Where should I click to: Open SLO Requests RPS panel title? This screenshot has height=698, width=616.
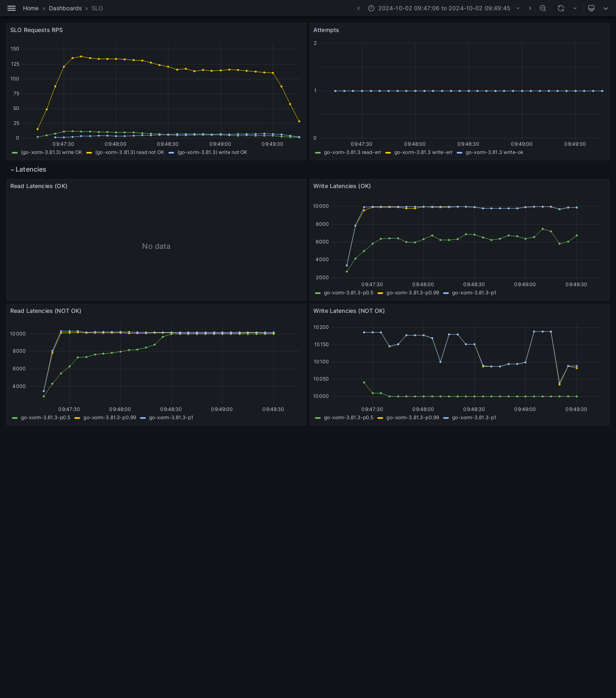pos(37,30)
